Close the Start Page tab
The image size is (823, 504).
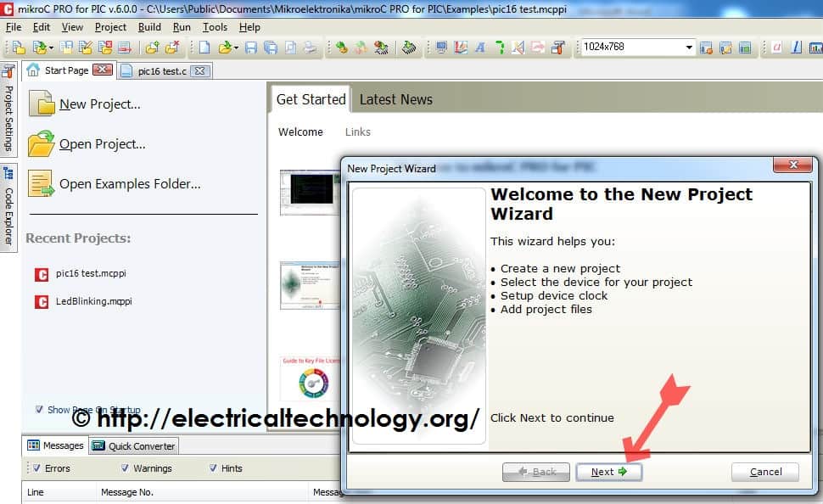[x=103, y=70]
